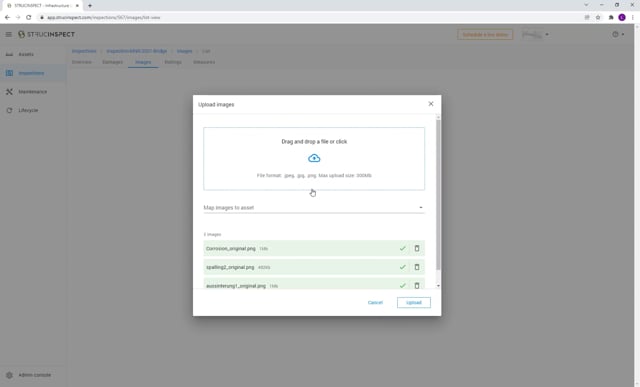Select the Images tab

tap(143, 62)
